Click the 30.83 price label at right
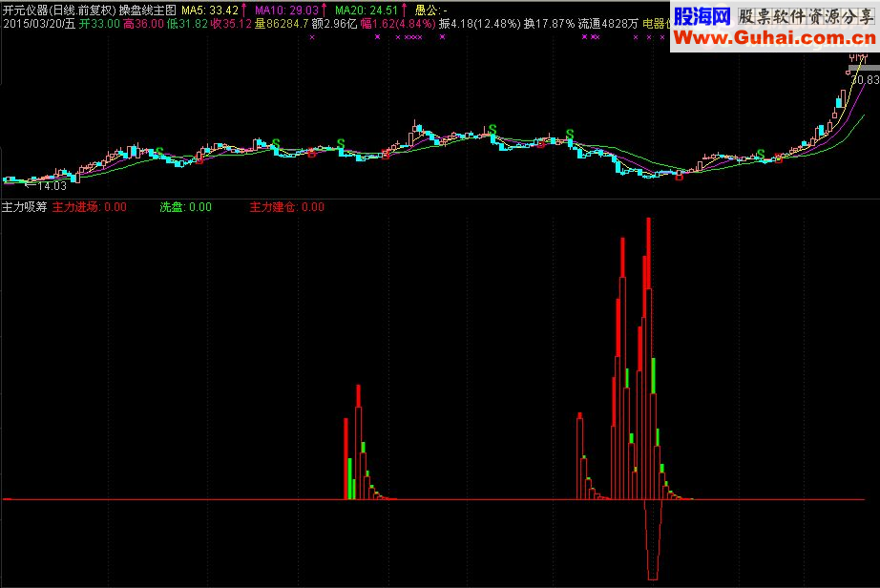The height and width of the screenshot is (588, 880). [x=866, y=79]
